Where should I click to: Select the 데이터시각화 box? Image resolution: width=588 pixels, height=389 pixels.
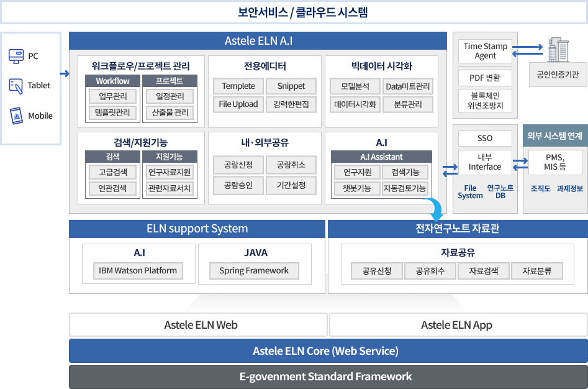355,104
